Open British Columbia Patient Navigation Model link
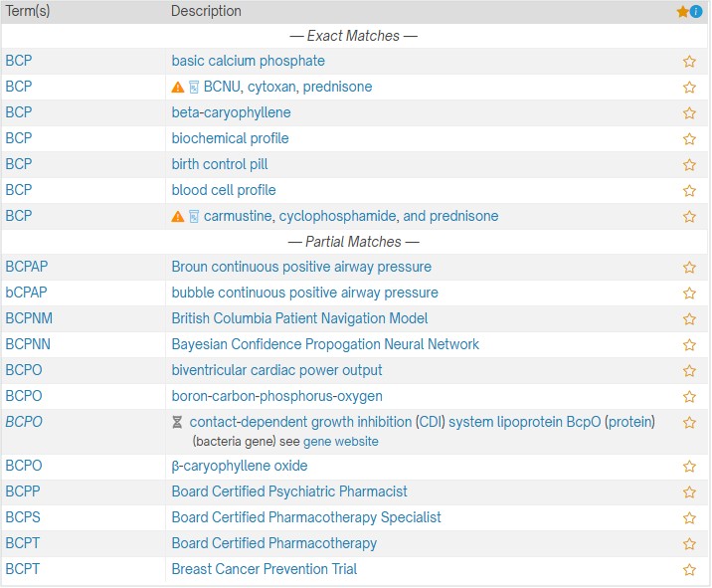Viewport: 712px width, 588px height. 299,318
